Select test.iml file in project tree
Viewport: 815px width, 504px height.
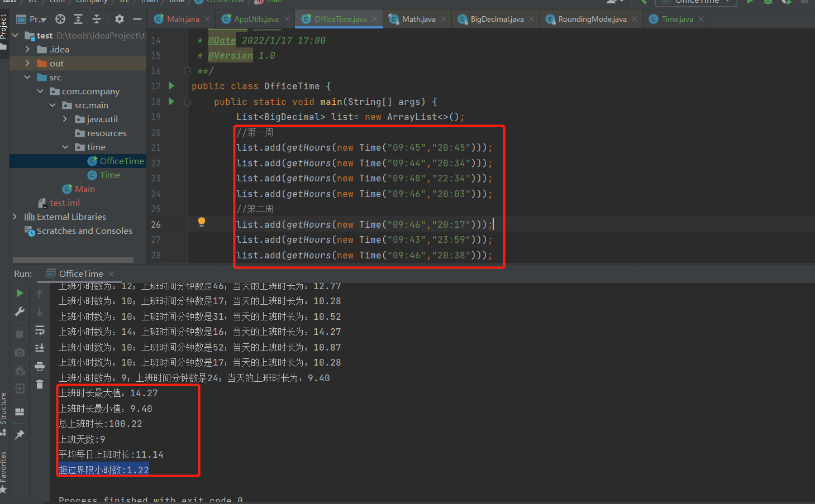[59, 203]
